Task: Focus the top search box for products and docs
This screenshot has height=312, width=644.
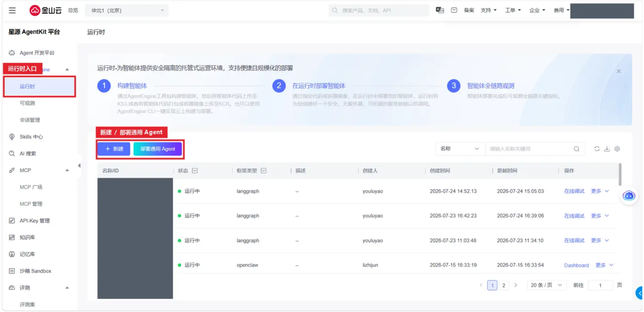Action: coord(379,10)
